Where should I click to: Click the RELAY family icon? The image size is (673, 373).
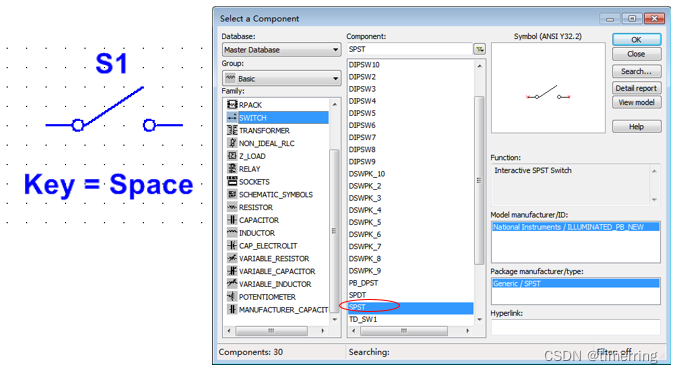232,168
